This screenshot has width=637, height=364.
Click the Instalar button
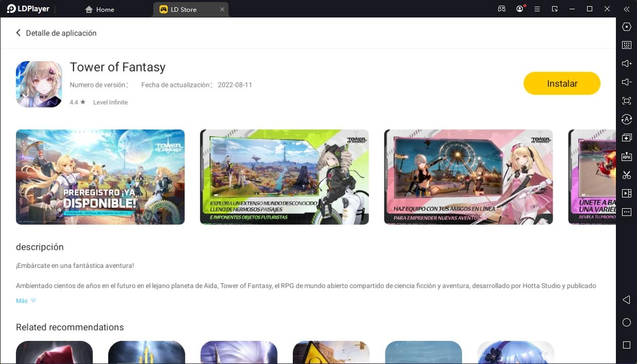(562, 83)
